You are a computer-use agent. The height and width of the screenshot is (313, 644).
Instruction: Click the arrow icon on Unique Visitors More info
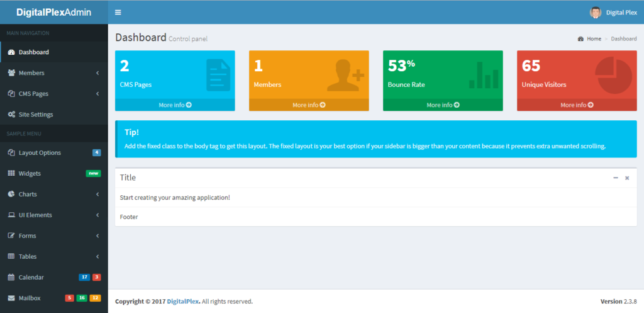click(x=590, y=105)
